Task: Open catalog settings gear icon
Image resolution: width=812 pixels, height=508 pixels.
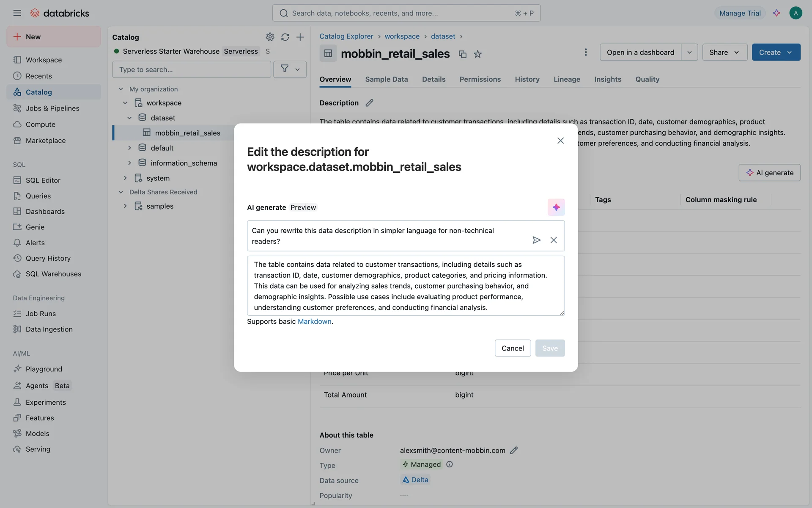Action: pyautogui.click(x=270, y=37)
